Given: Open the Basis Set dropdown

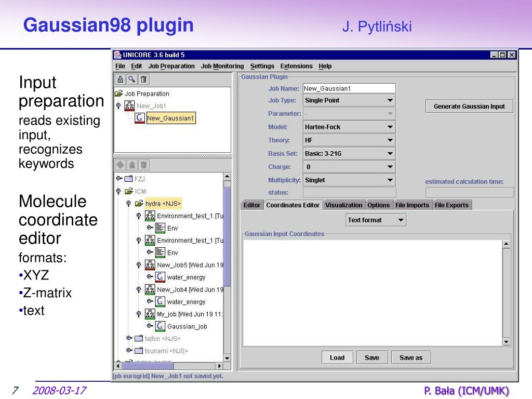Looking at the screenshot, I should coord(349,153).
